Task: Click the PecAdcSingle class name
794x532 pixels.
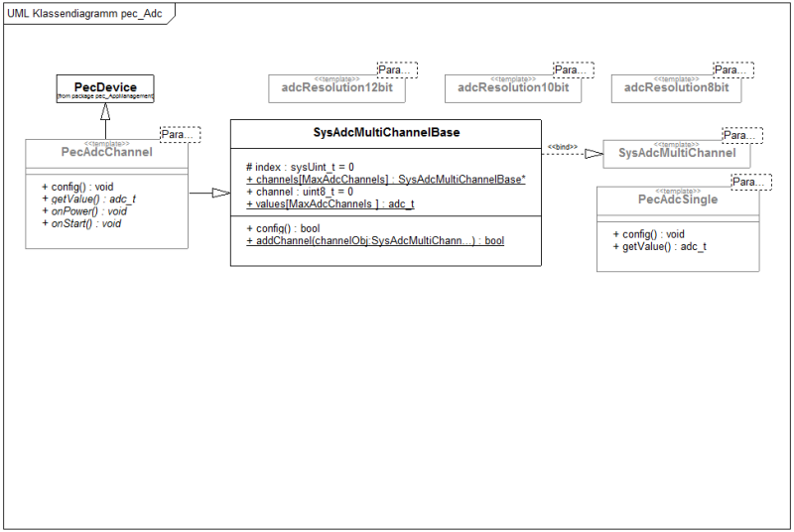Action: click(x=678, y=199)
